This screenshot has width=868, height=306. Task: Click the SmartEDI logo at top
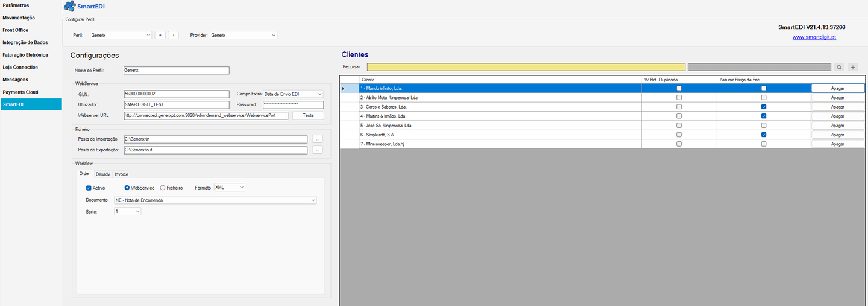click(84, 7)
